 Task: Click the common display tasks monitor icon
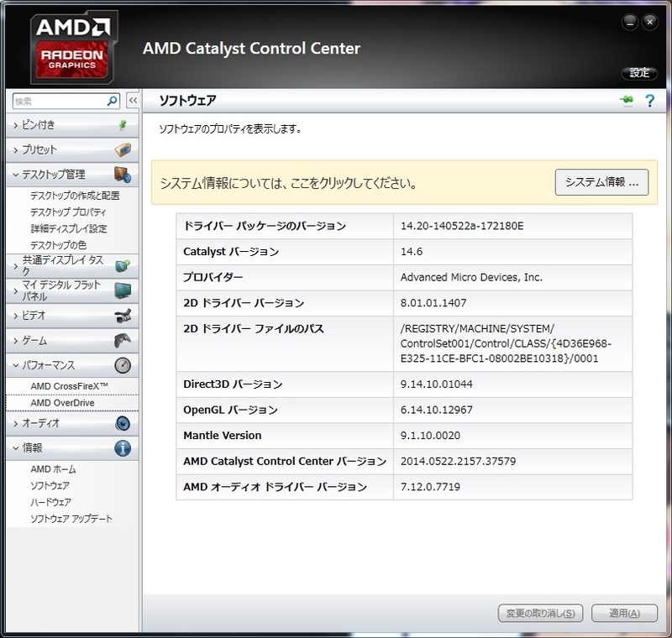coord(123,265)
